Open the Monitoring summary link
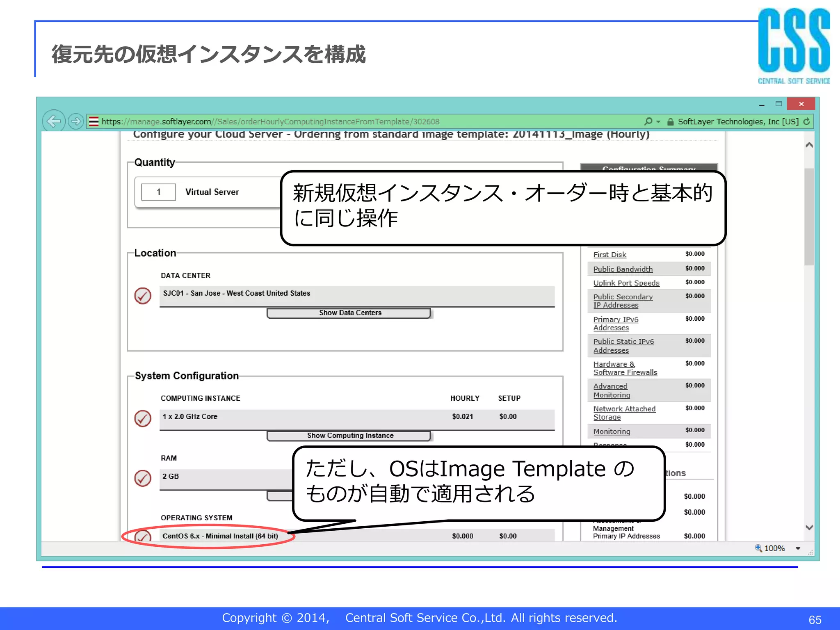Image resolution: width=840 pixels, height=630 pixels. click(x=612, y=431)
